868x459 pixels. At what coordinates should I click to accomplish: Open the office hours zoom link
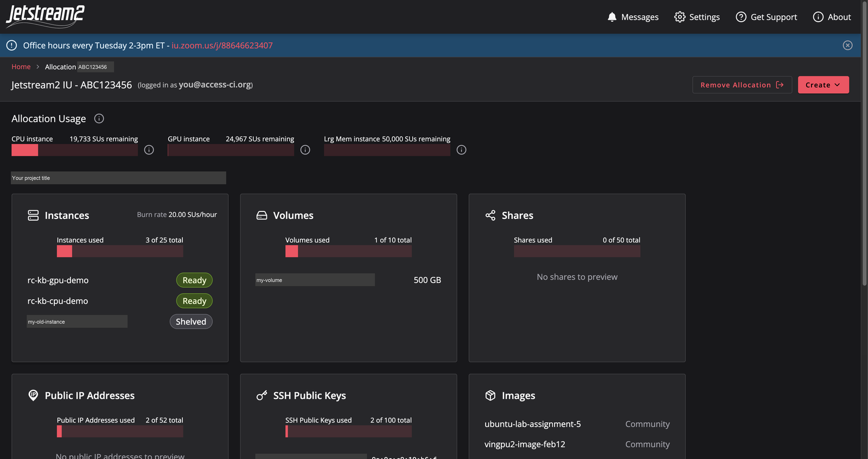tap(222, 46)
